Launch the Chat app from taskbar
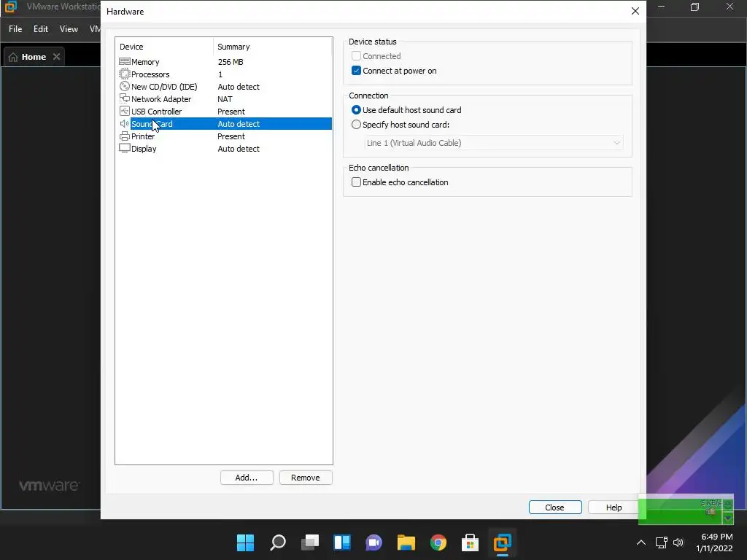The height and width of the screenshot is (560, 747). pos(374,542)
